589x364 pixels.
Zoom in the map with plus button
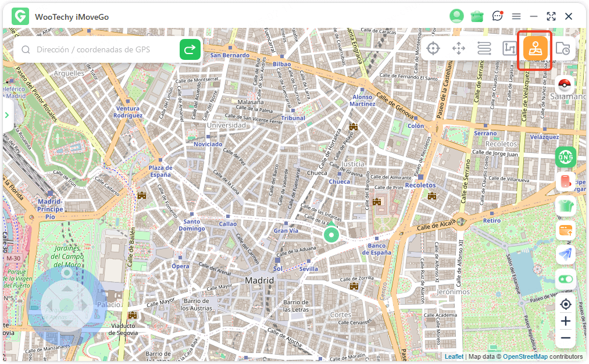click(x=565, y=321)
